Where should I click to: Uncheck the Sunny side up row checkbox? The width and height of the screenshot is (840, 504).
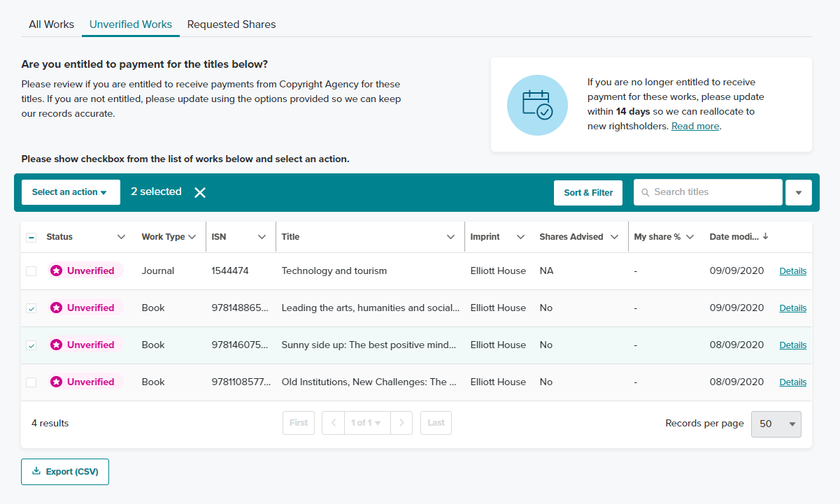click(31, 345)
